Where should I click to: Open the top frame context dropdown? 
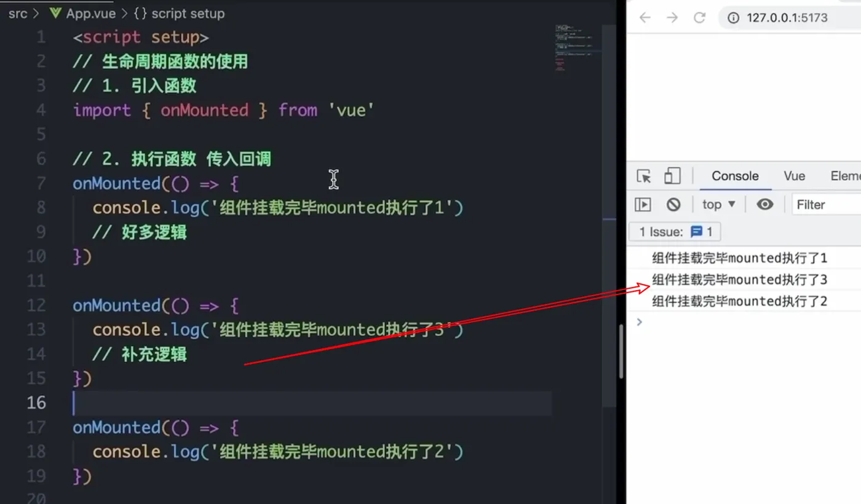(x=718, y=204)
